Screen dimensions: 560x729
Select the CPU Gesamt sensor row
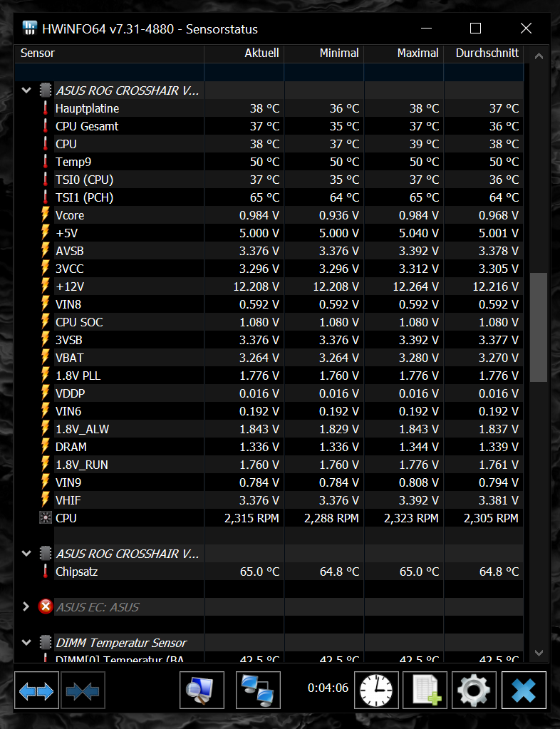pyautogui.click(x=269, y=126)
